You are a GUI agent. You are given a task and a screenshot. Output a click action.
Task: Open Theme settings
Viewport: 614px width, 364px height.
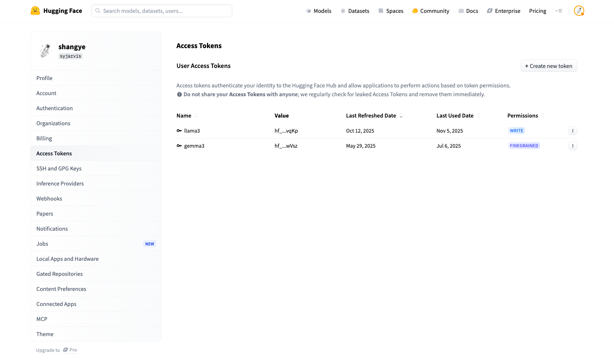coord(96,334)
